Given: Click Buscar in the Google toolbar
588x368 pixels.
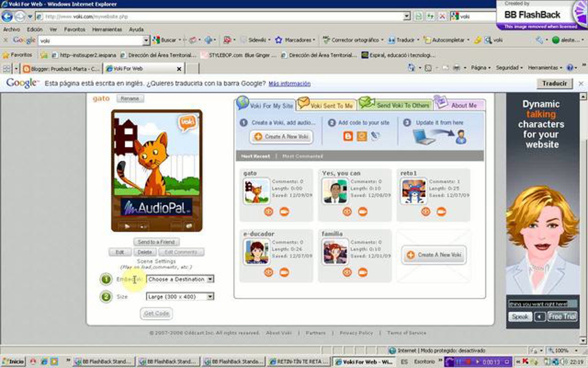Looking at the screenshot, I should pos(167,40).
